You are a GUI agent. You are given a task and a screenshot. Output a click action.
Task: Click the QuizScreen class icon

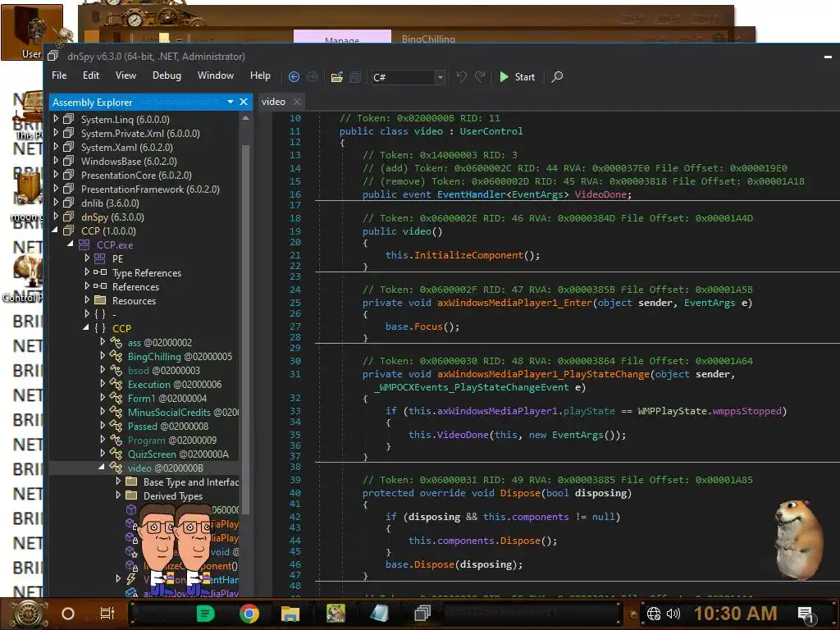(x=116, y=453)
